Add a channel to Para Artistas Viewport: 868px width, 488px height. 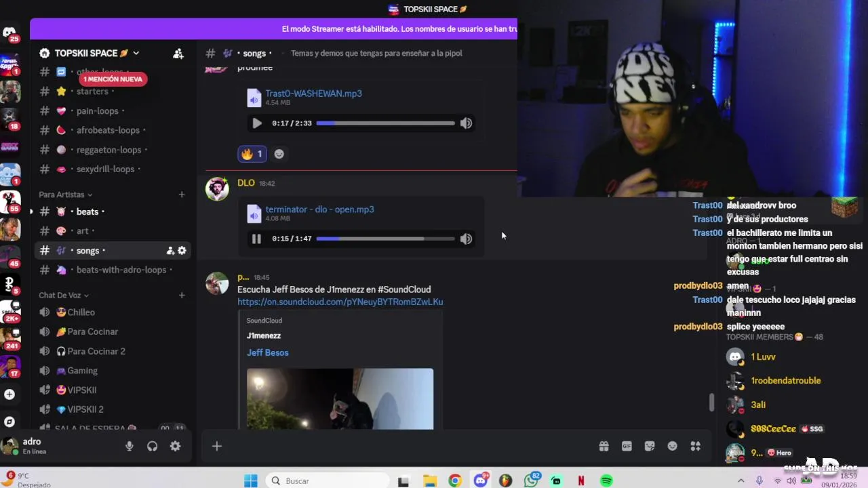[x=182, y=195]
